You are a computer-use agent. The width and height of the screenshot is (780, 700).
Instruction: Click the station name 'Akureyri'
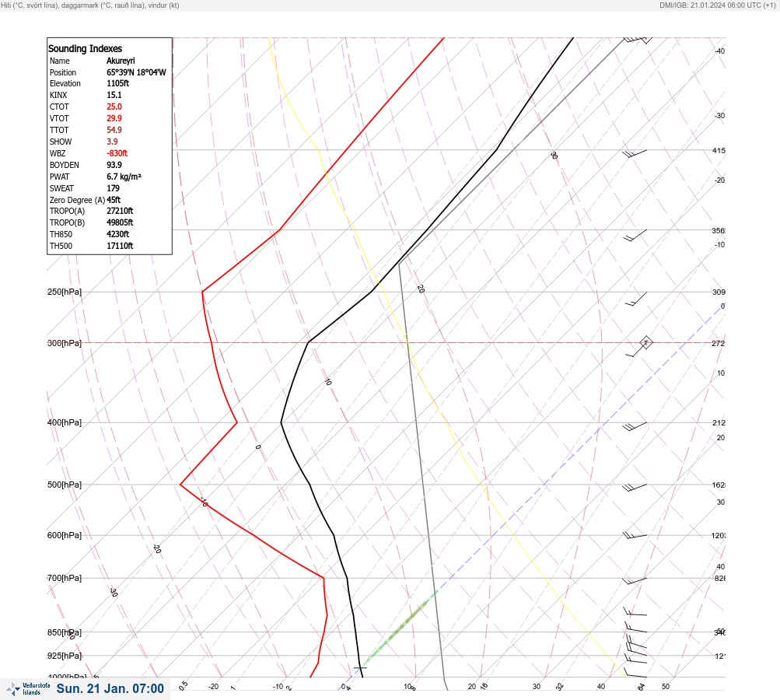121,61
